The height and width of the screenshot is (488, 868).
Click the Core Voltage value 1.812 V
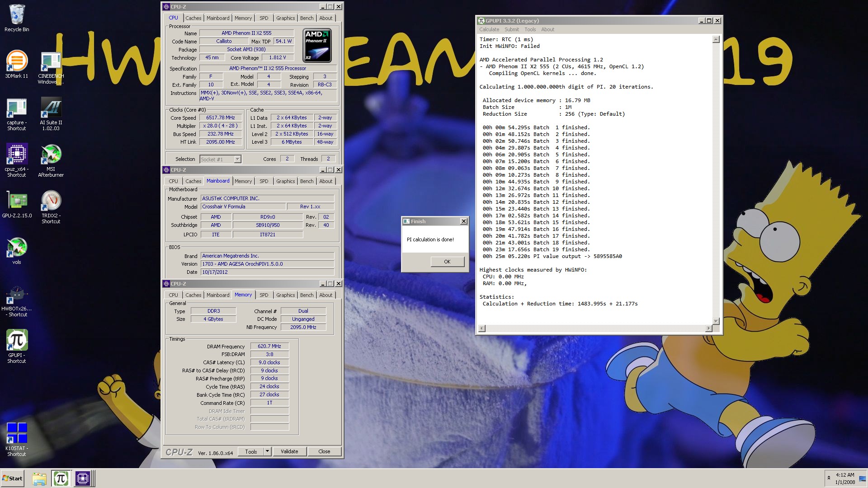point(277,57)
